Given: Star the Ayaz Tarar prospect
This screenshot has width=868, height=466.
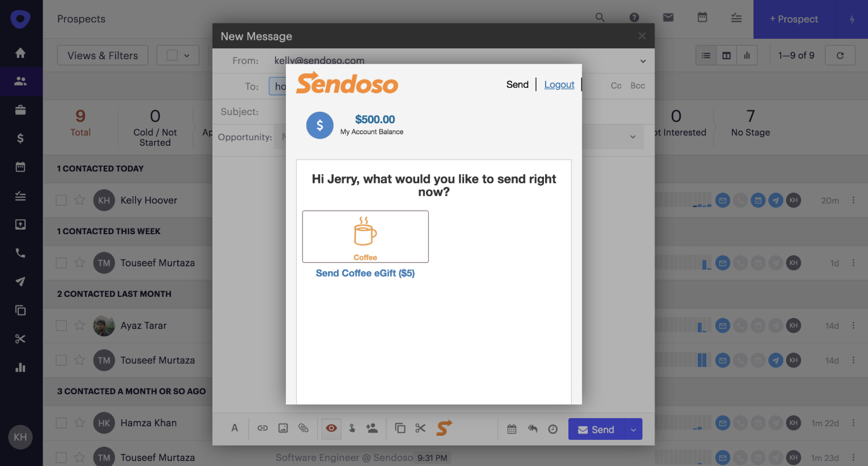Looking at the screenshot, I should click(80, 325).
